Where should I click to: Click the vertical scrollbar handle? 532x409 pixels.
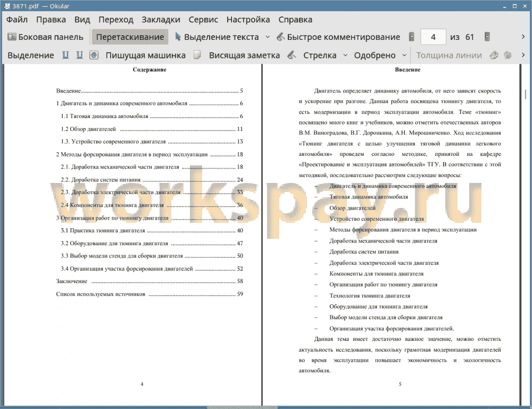(x=526, y=94)
